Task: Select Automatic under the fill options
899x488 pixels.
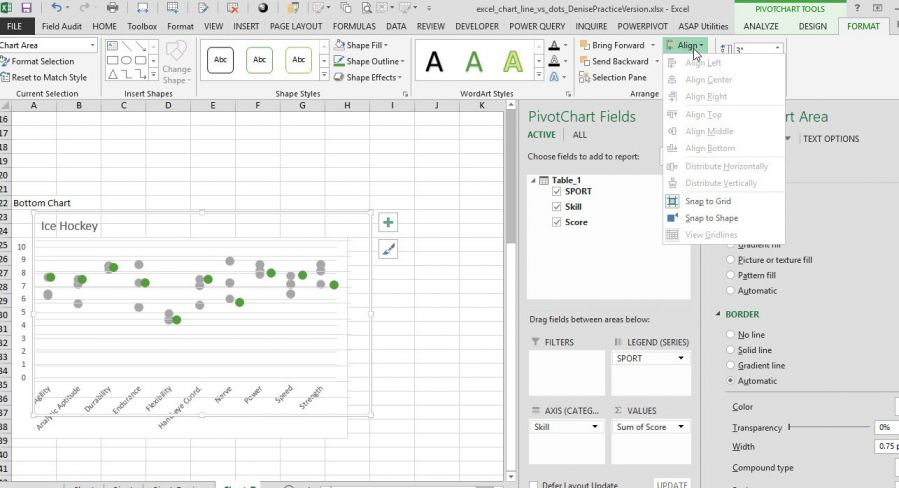Action: click(730, 291)
